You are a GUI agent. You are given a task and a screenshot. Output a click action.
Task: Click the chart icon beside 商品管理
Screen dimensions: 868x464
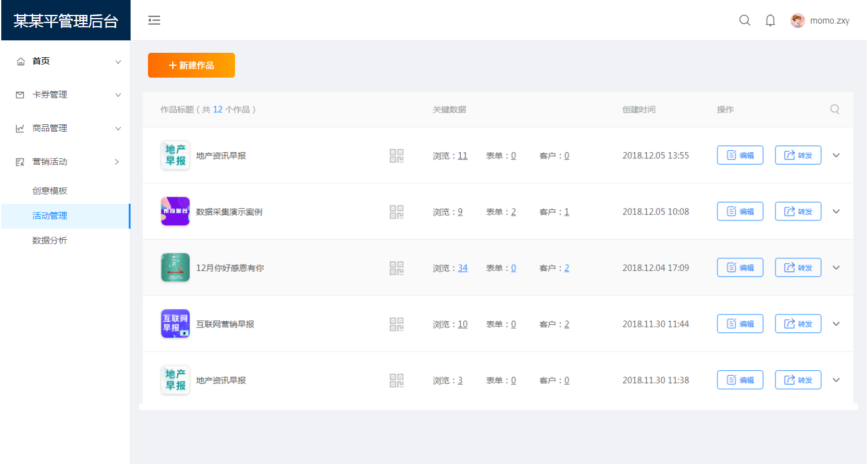coord(21,129)
